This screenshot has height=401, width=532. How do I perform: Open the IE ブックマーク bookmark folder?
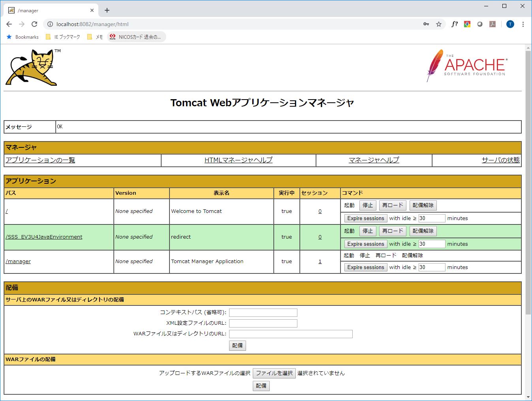point(63,37)
